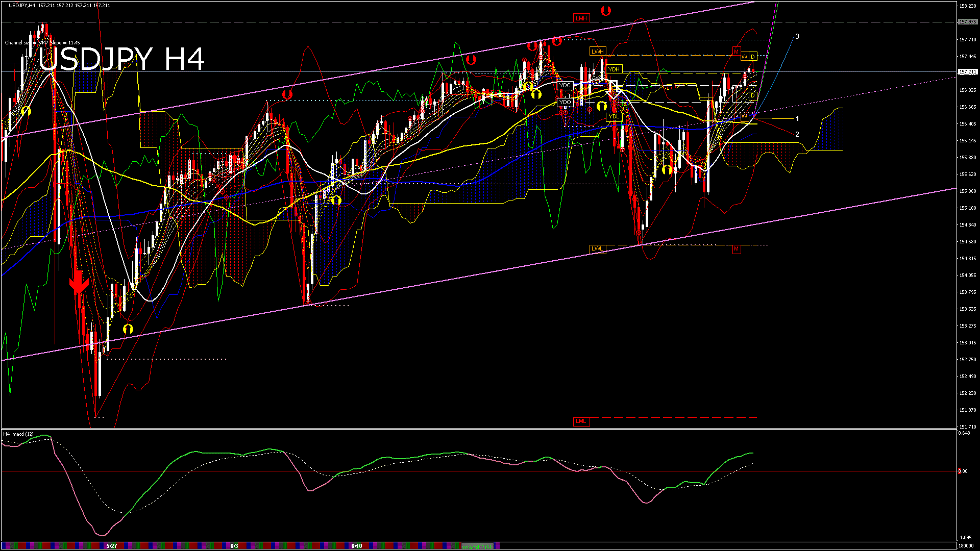Click the white YDO label box
Screen dimensions: 980x551
click(565, 103)
